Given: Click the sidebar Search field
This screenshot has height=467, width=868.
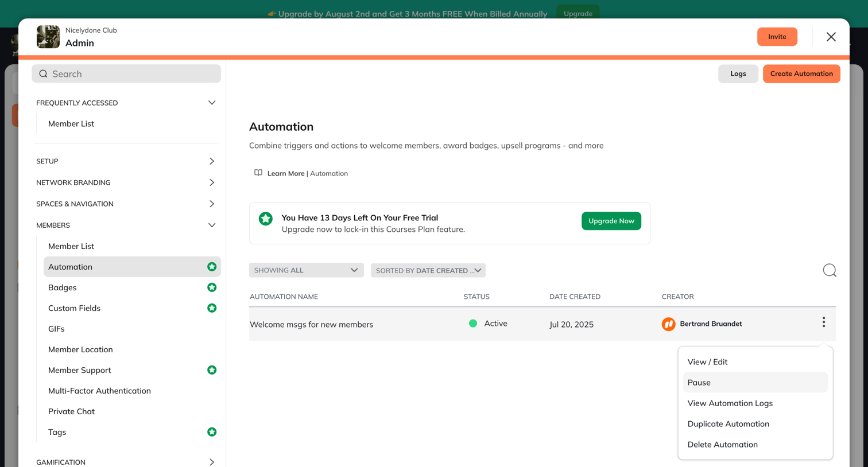Looking at the screenshot, I should (x=126, y=73).
